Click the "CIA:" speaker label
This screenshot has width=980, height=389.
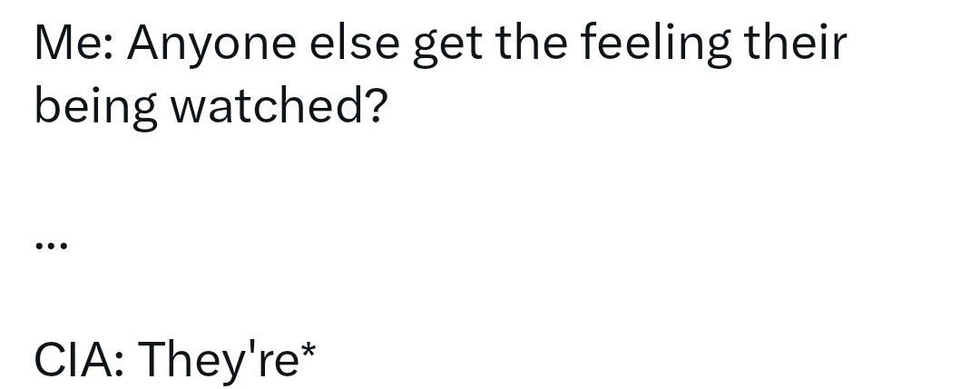(x=79, y=359)
